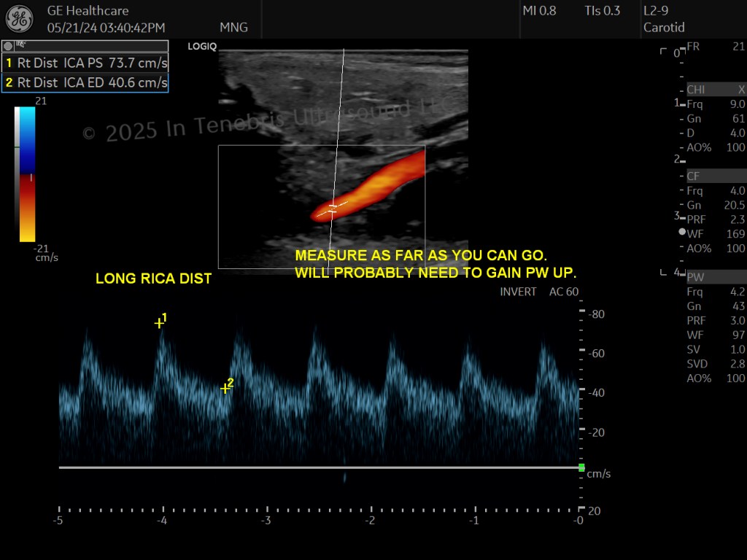Click caliper marker 2 on the waveform
This screenshot has height=560, width=747.
tap(225, 389)
